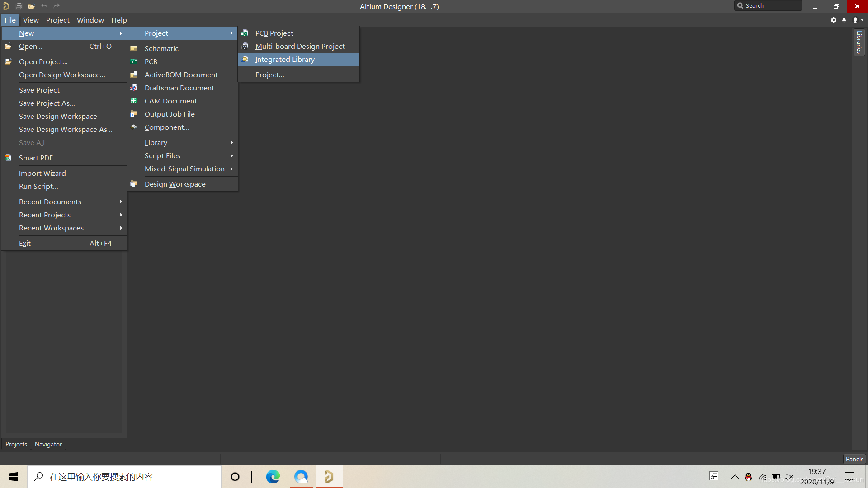Image resolution: width=868 pixels, height=488 pixels.
Task: Select the ActiveBOM Document icon
Action: click(134, 75)
